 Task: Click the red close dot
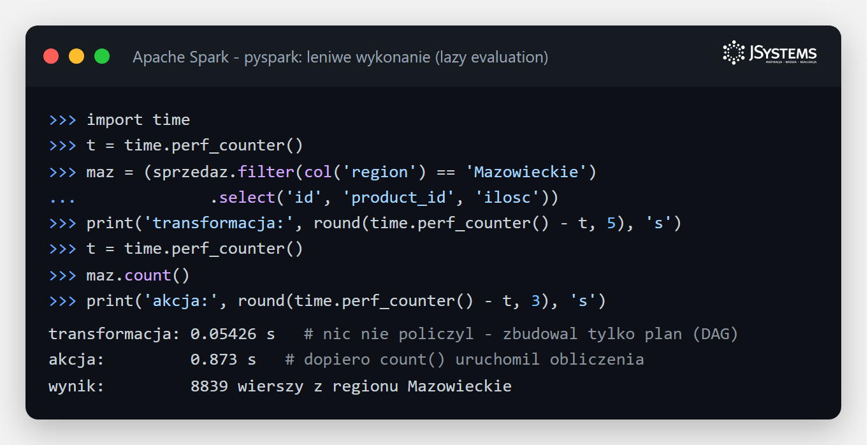(51, 56)
